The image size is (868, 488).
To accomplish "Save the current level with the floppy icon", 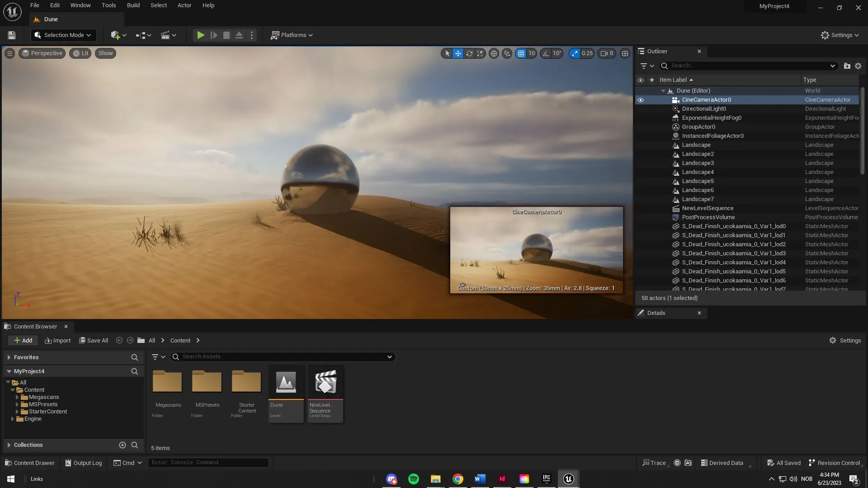I will 12,35.
